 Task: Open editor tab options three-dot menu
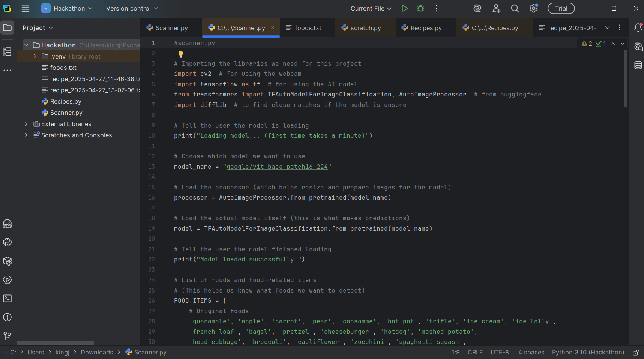click(620, 27)
